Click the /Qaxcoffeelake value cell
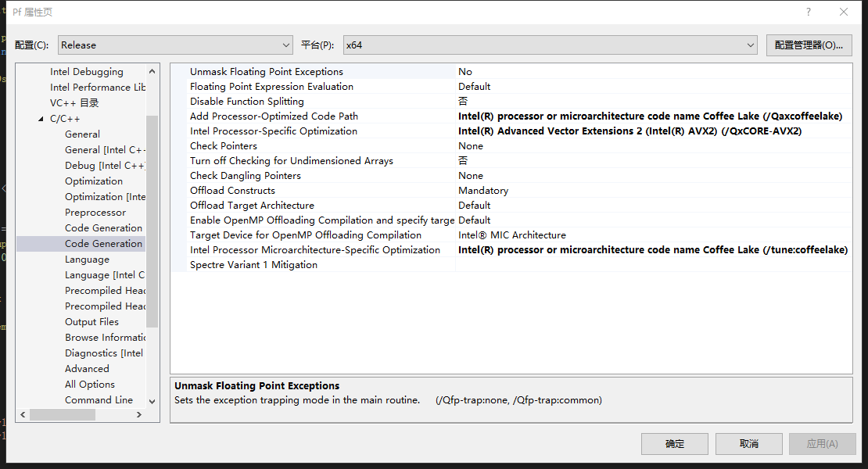This screenshot has height=469, width=868. click(651, 116)
